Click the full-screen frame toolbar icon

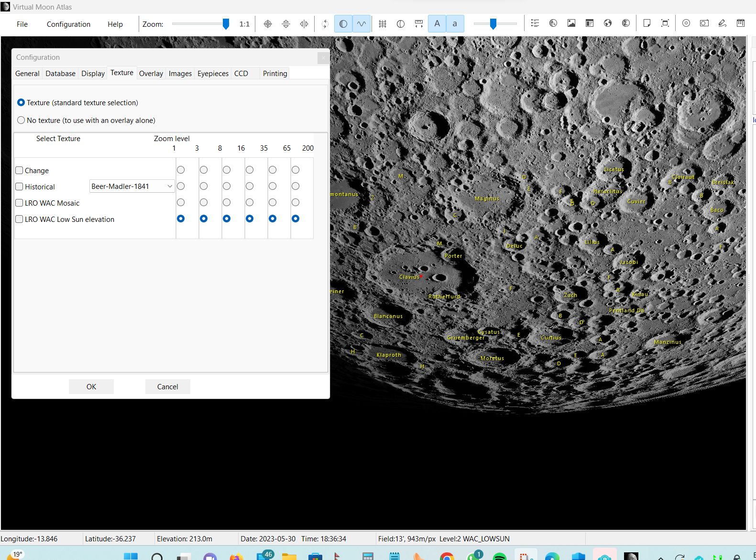pyautogui.click(x=665, y=23)
